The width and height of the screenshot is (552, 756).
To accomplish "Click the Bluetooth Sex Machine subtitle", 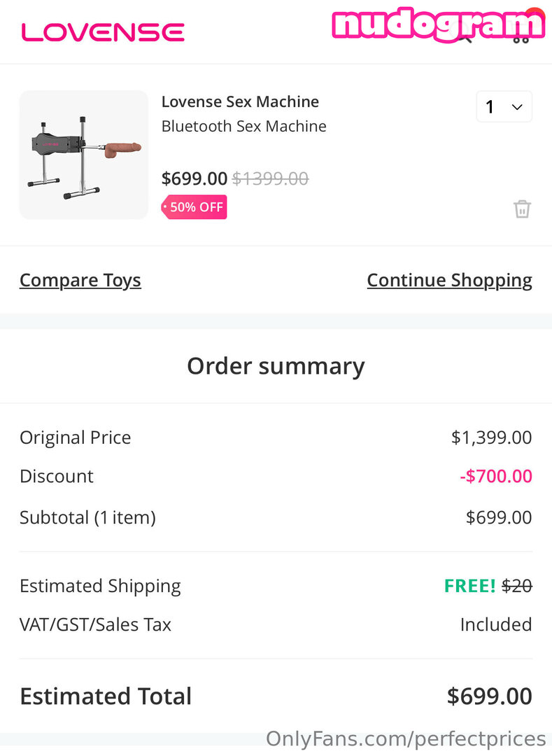I will pos(243,126).
